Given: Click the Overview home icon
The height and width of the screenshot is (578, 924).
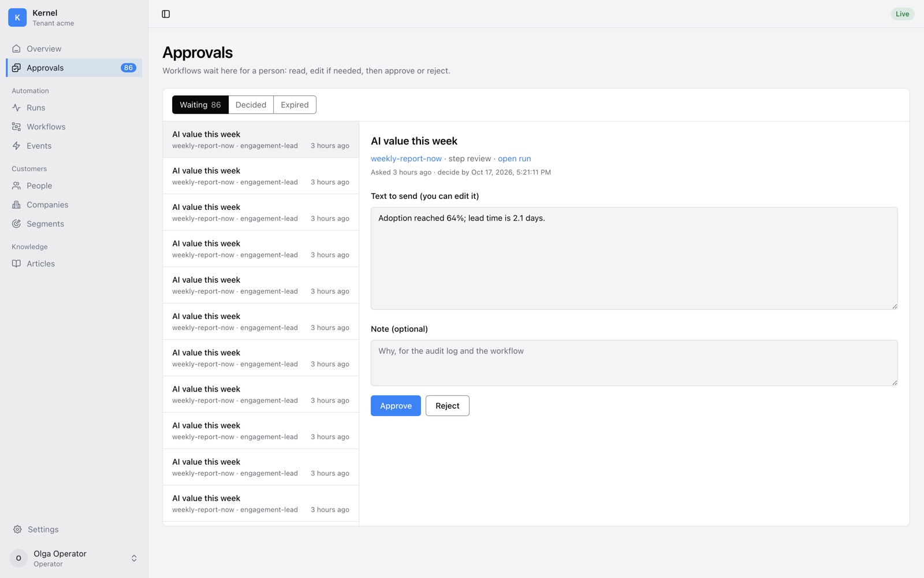Looking at the screenshot, I should [16, 49].
